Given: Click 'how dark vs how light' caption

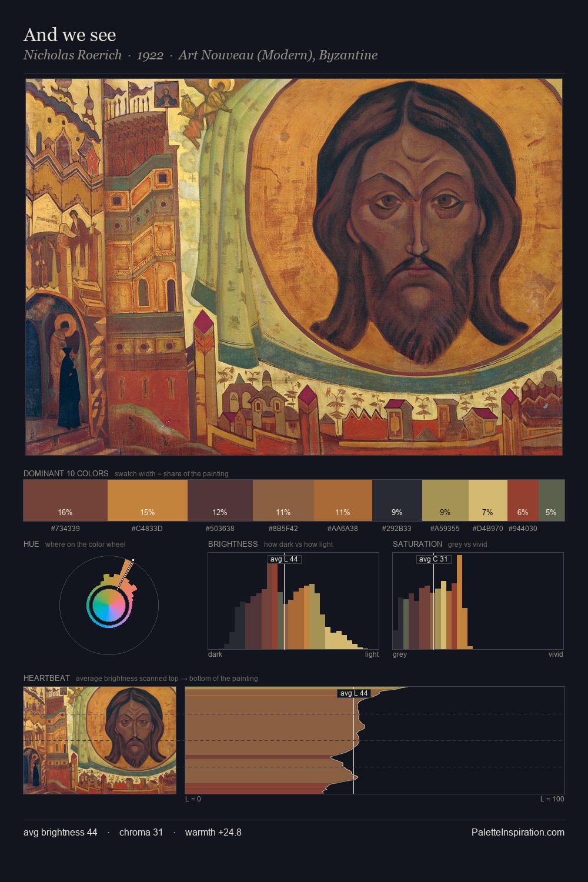Looking at the screenshot, I should point(299,544).
